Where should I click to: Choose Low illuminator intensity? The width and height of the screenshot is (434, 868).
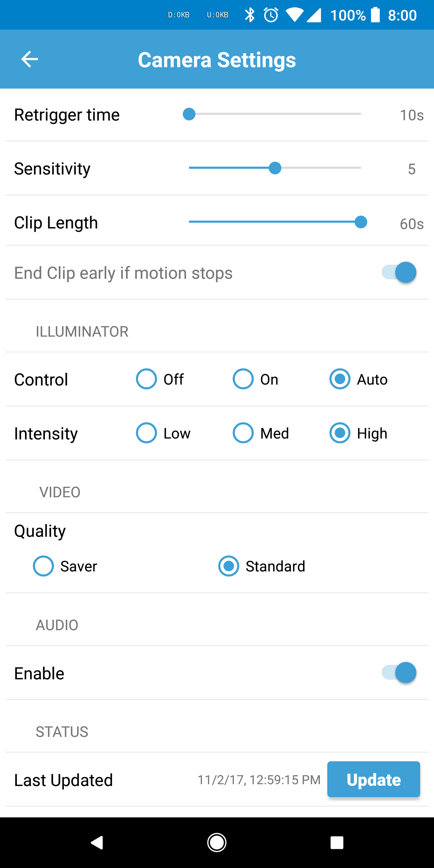(146, 433)
